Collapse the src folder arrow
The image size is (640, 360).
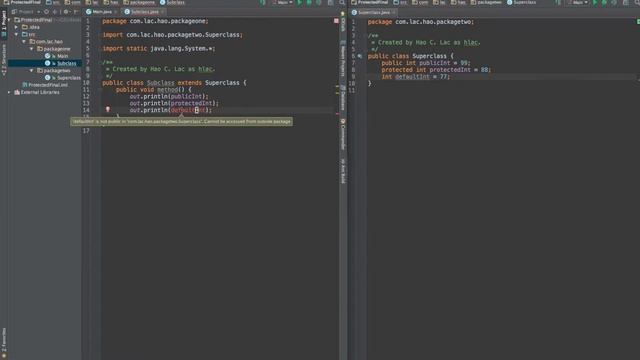17,34
